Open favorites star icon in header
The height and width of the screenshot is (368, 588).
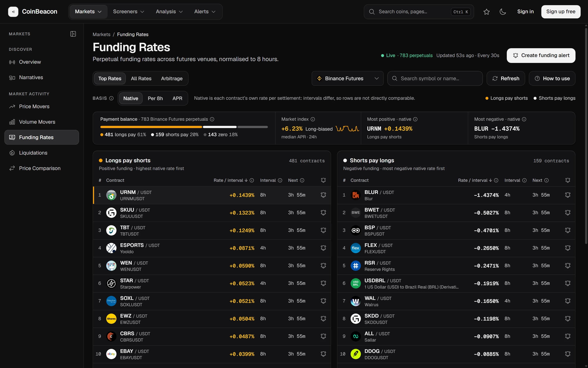coord(486,12)
